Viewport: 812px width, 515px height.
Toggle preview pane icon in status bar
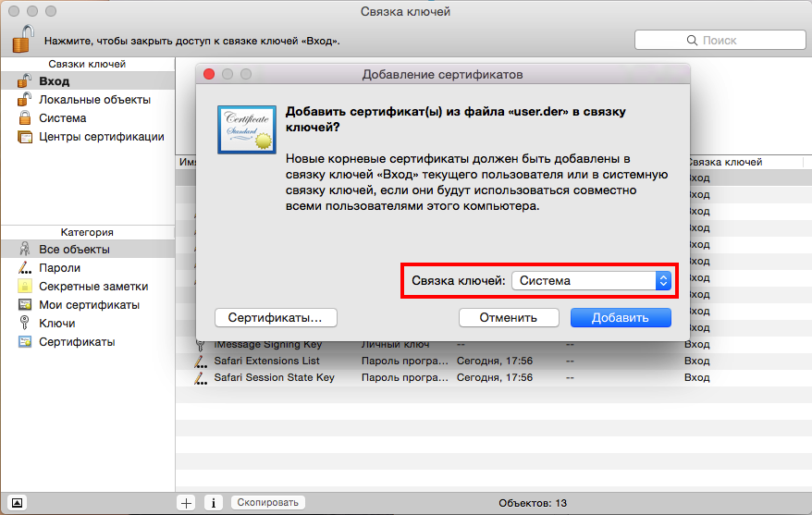coord(17,503)
